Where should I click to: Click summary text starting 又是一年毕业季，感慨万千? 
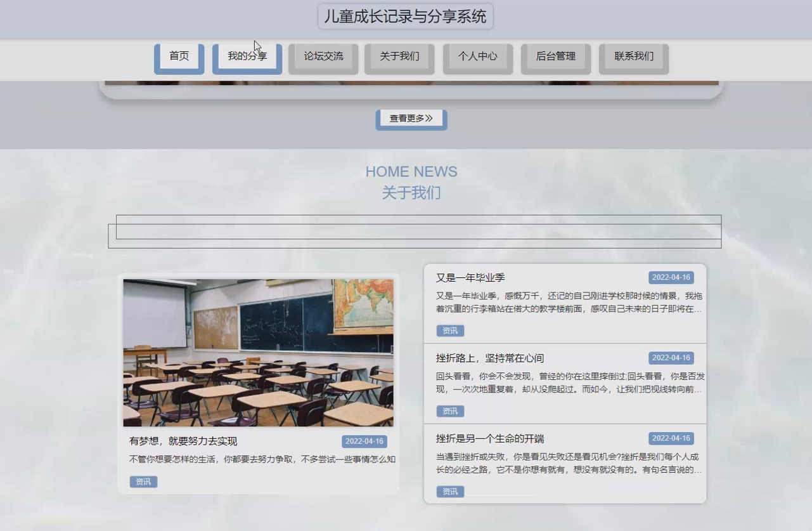point(570,303)
